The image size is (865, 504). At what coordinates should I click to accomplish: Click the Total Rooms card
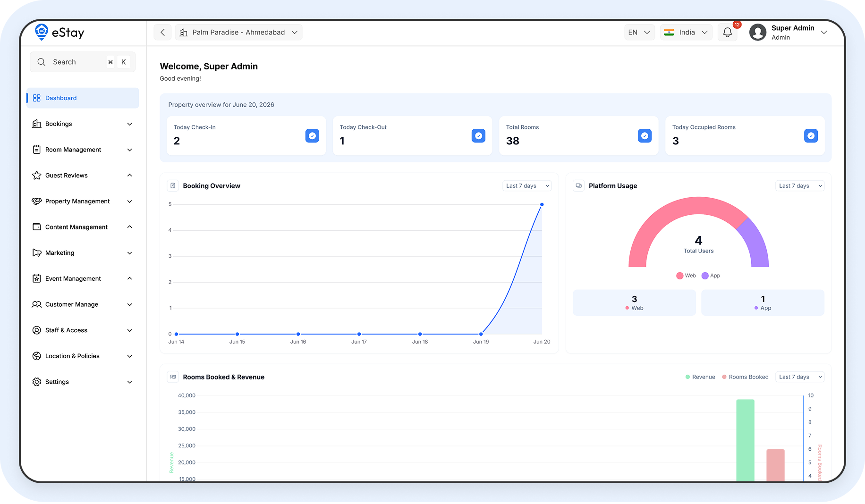(x=578, y=136)
